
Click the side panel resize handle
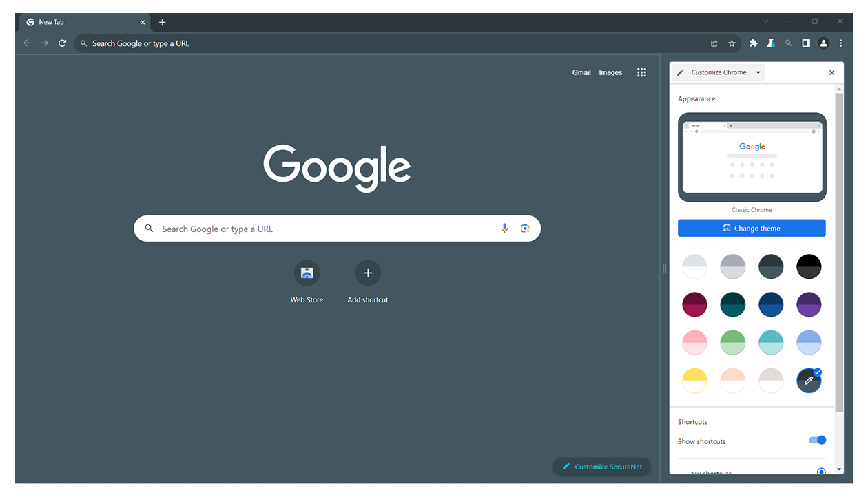tap(664, 268)
